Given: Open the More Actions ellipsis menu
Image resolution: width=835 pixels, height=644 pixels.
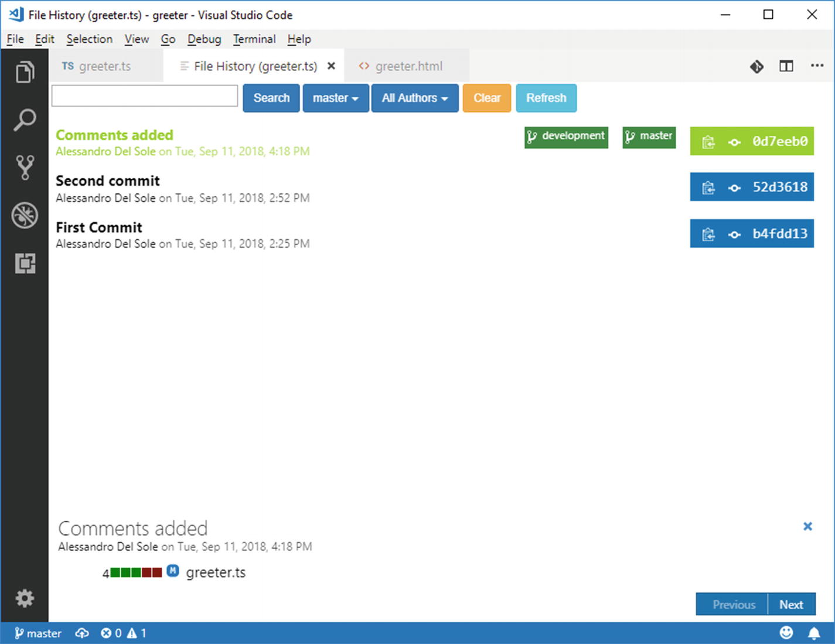Looking at the screenshot, I should (x=817, y=66).
